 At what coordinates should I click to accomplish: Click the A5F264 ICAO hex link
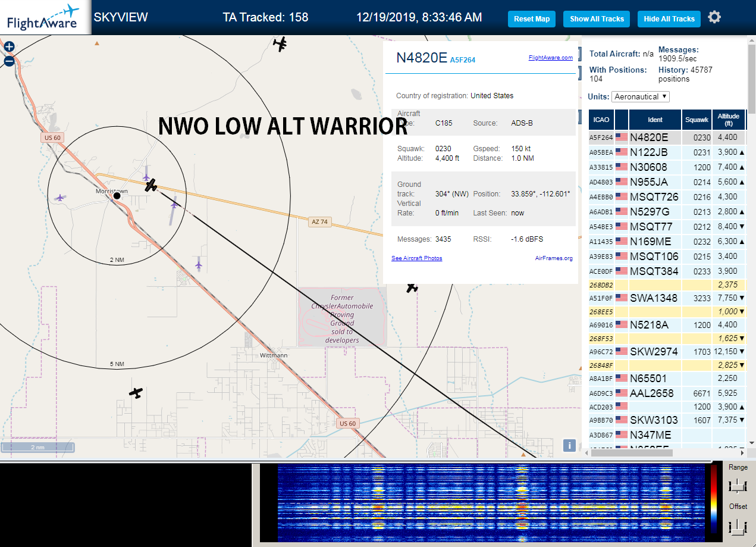463,60
